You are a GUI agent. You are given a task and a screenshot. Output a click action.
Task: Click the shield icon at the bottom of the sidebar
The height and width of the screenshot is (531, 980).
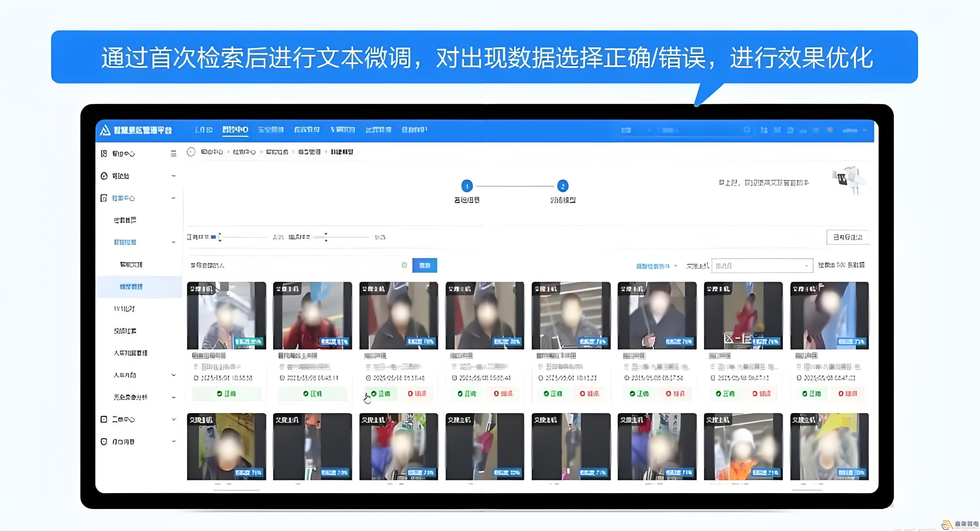pos(103,441)
